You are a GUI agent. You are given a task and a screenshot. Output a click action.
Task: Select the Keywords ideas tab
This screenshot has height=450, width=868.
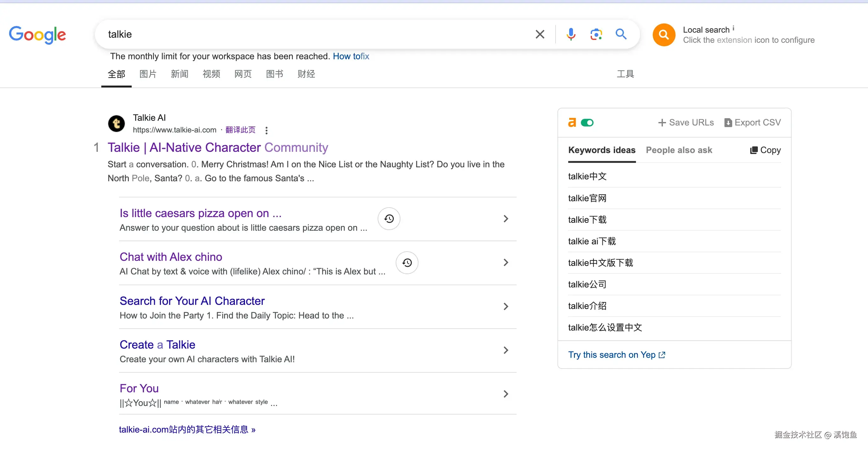tap(602, 150)
